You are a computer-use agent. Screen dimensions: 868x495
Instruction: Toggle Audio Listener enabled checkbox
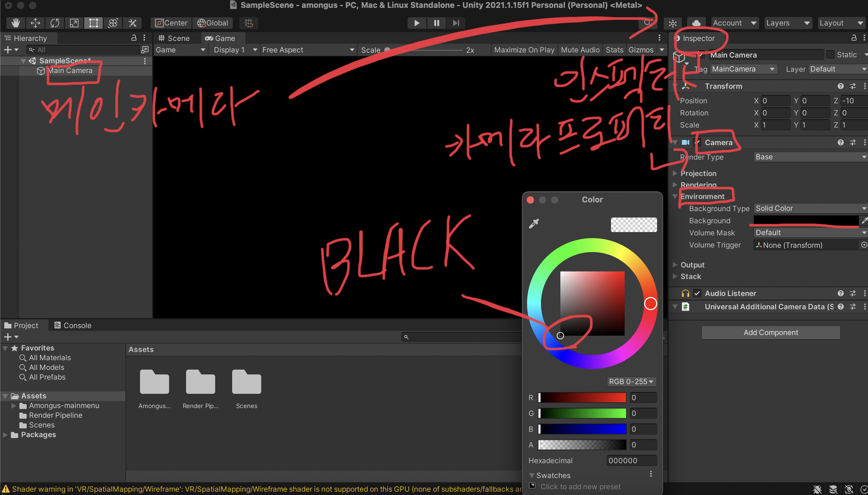[697, 293]
